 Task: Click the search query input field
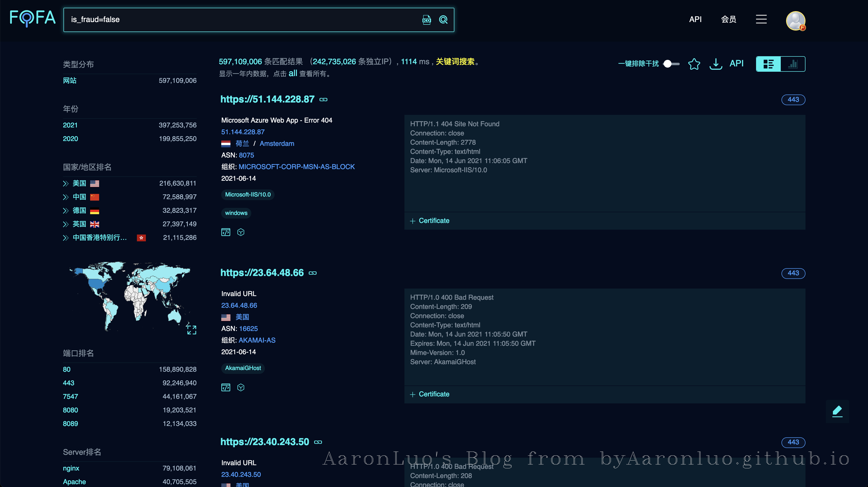pyautogui.click(x=236, y=20)
